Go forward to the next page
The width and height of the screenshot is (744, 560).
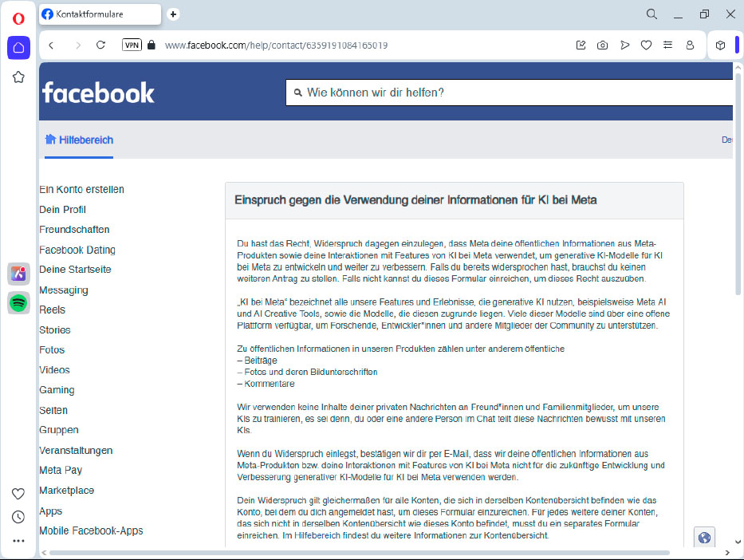[x=78, y=45]
